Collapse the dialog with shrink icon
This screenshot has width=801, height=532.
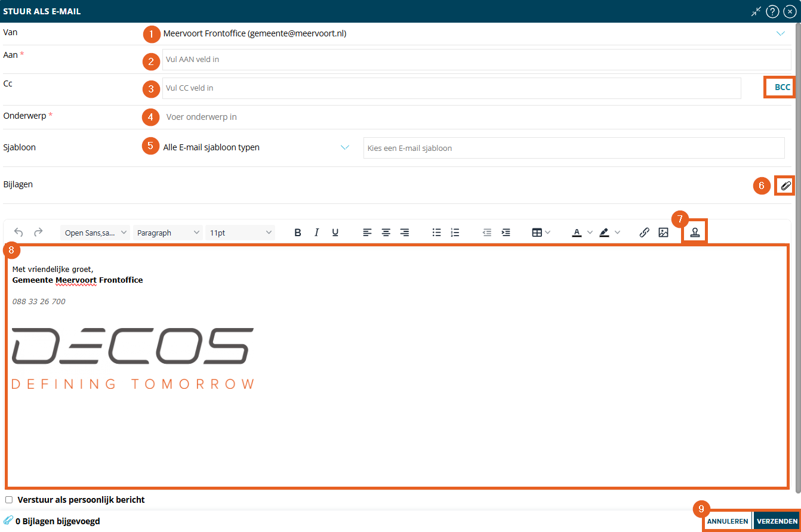(756, 11)
